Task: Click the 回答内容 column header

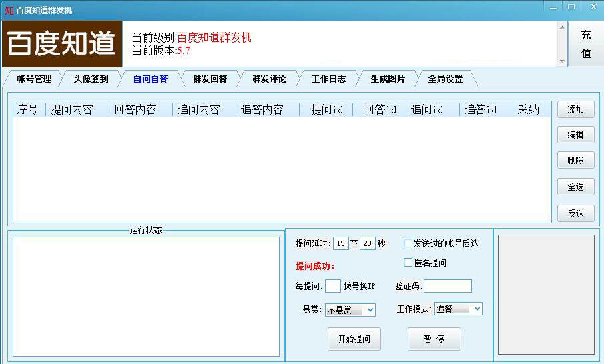Action: click(141, 109)
